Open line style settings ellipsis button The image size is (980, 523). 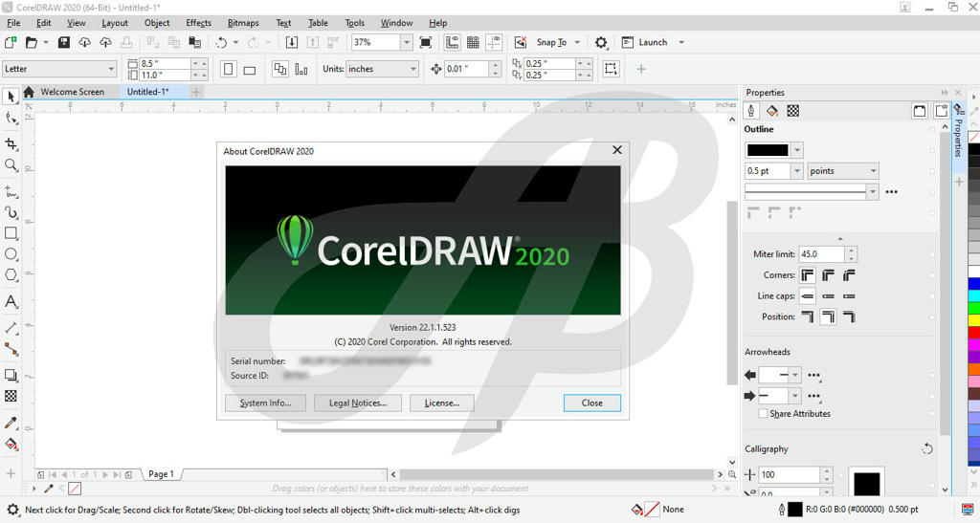(x=892, y=191)
